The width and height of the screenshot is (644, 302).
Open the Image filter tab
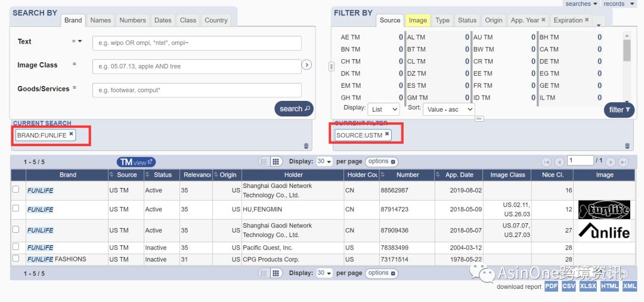(x=418, y=20)
